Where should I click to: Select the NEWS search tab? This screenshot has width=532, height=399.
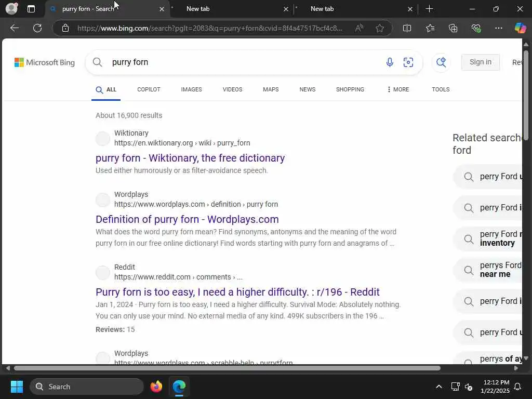point(308,89)
